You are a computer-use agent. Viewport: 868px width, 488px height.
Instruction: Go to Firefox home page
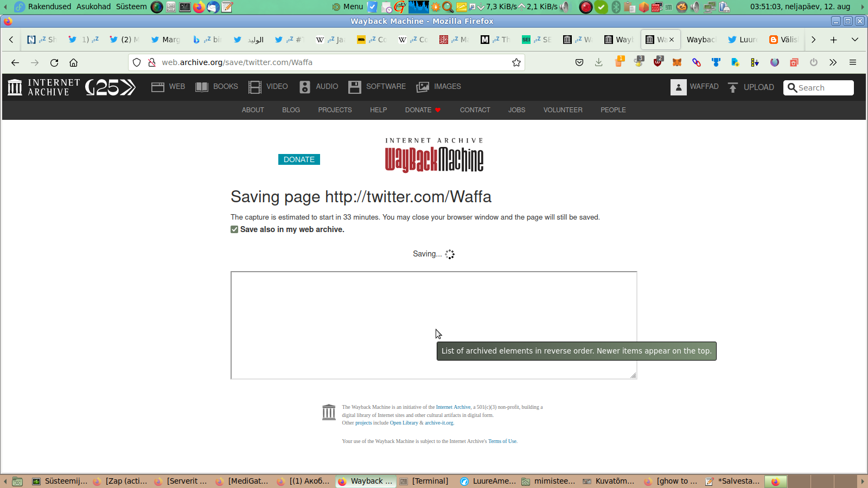(x=74, y=62)
